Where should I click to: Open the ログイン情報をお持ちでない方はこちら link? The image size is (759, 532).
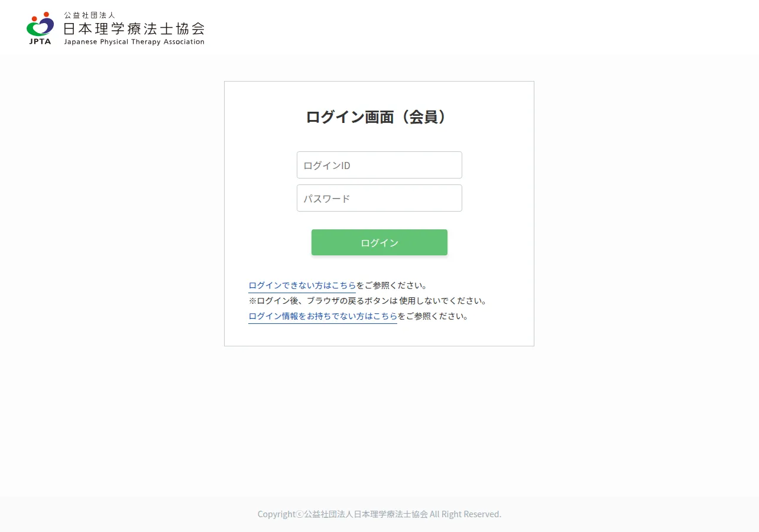pyautogui.click(x=323, y=316)
